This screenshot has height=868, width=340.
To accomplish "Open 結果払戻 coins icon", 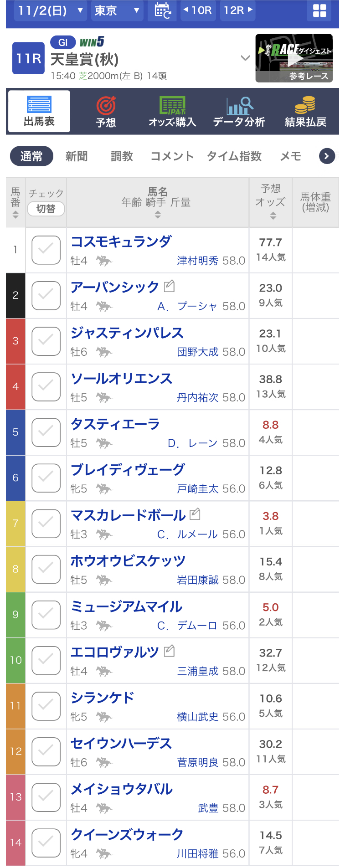I will pos(305,105).
